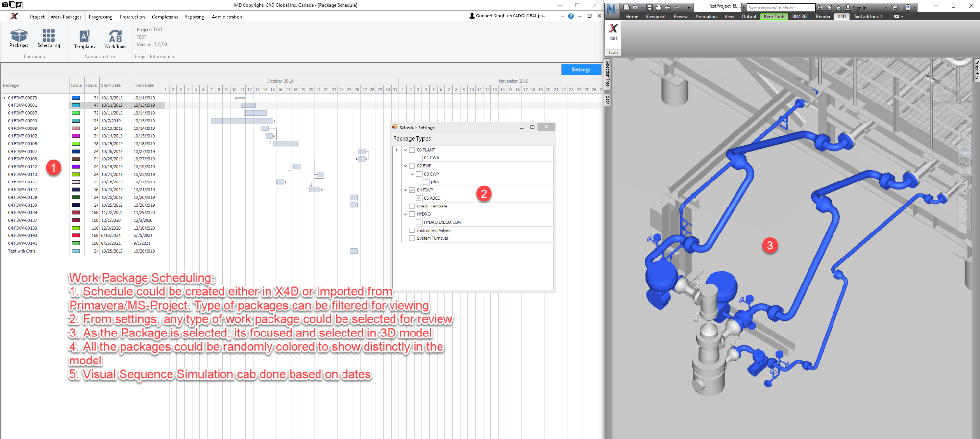Click magenta colour swatch for 04 FIWP-00102

(x=76, y=136)
